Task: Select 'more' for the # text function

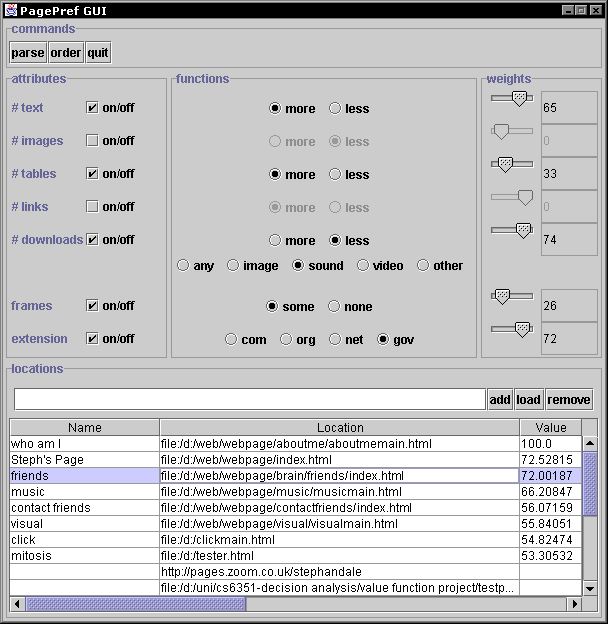Action: point(275,108)
